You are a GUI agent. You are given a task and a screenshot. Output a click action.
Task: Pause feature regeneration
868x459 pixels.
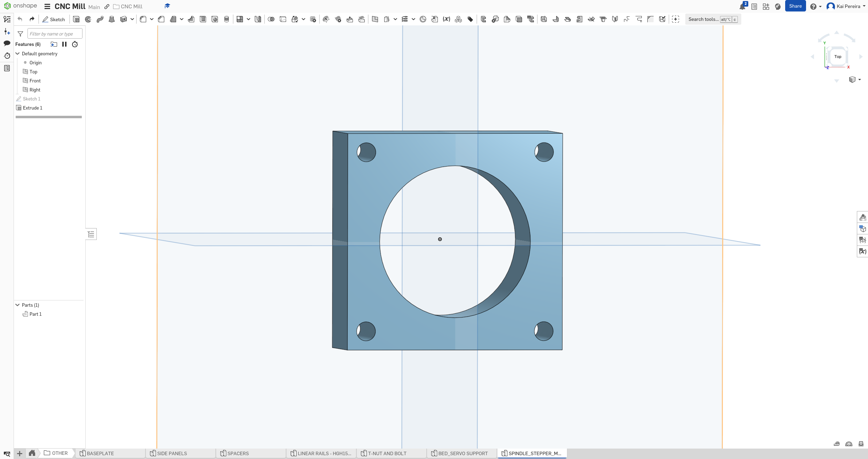pos(64,44)
